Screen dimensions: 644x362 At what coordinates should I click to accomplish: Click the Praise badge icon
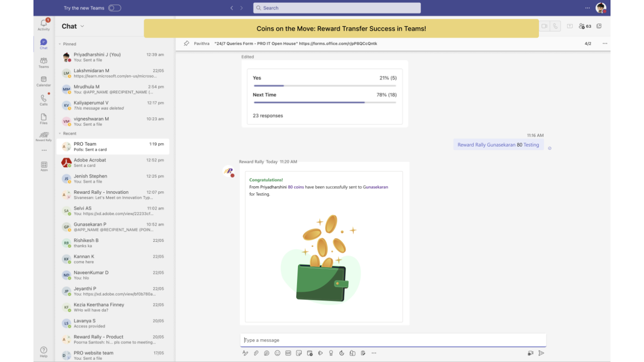click(x=331, y=353)
